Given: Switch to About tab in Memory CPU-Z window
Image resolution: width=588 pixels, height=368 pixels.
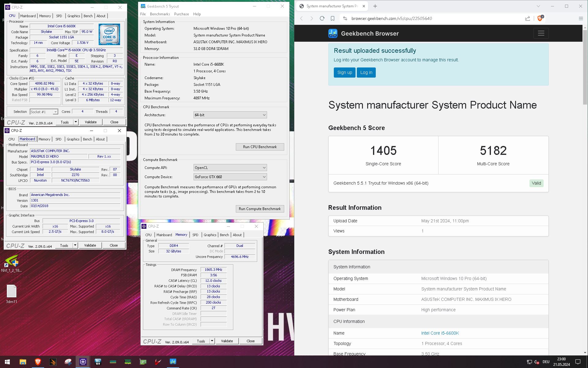Looking at the screenshot, I should [x=237, y=235].
